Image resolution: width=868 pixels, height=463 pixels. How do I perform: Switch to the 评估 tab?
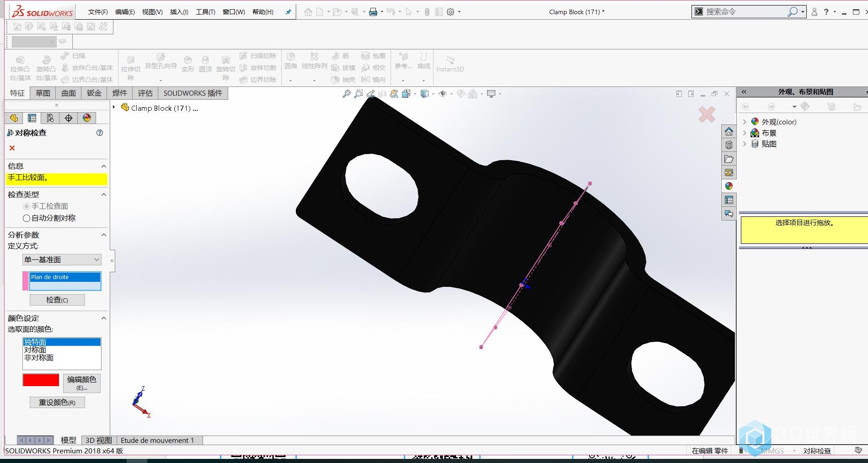tap(145, 93)
